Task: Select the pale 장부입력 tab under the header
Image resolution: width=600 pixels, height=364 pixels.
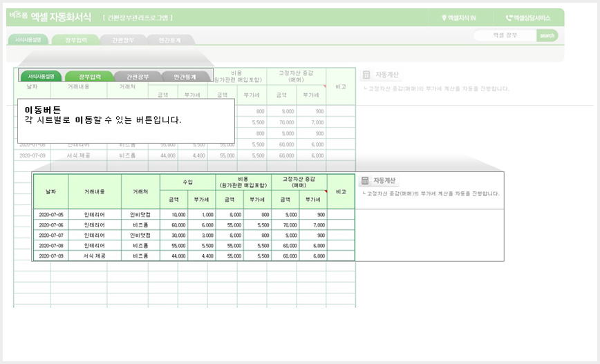Action: click(x=76, y=40)
